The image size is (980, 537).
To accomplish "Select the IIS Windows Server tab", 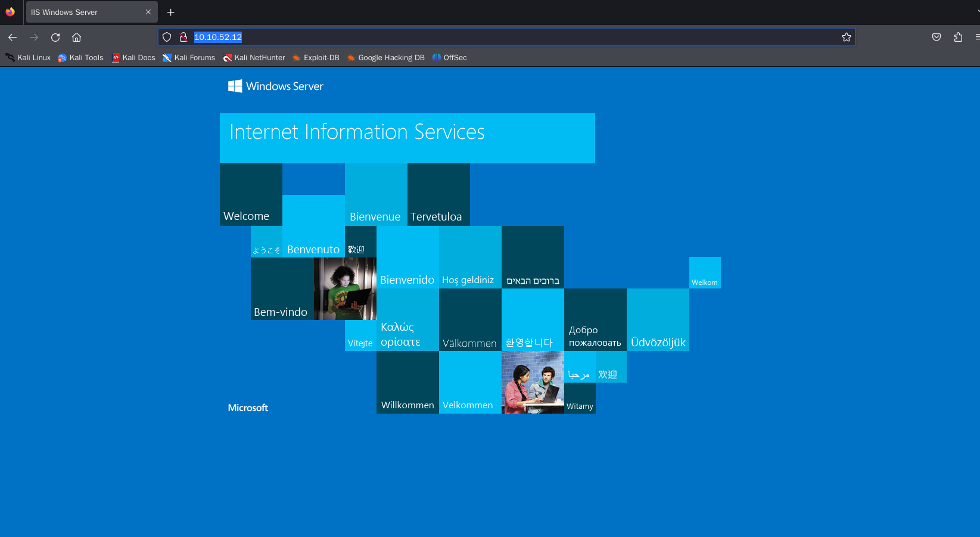I will [x=91, y=12].
